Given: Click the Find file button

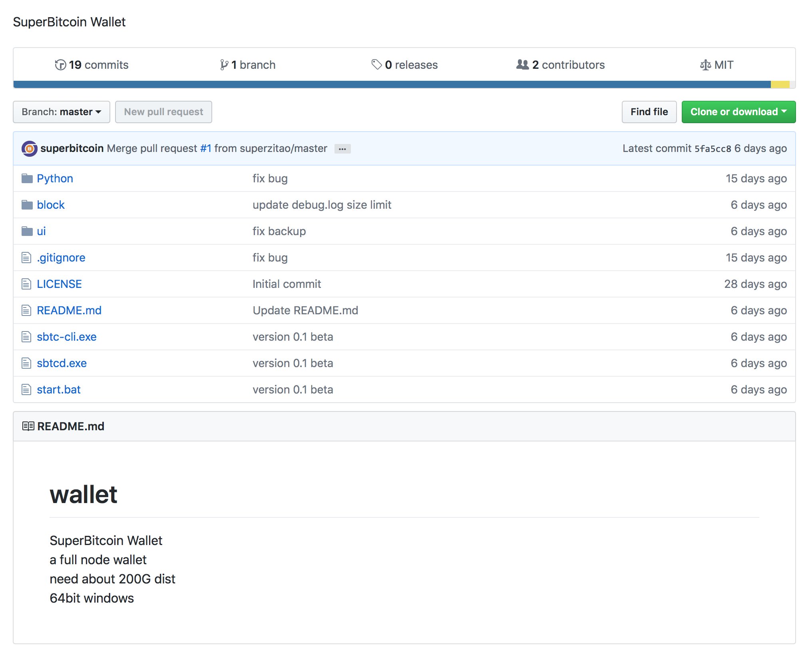Looking at the screenshot, I should point(649,112).
